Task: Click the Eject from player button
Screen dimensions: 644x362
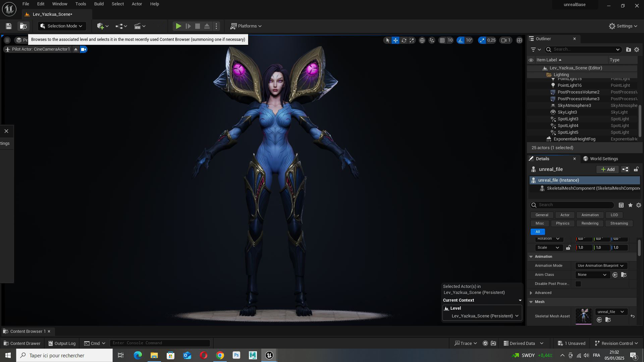Action: 207,26
